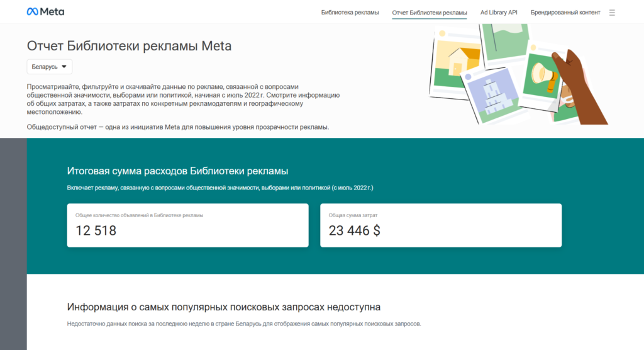This screenshot has width=644, height=350.
Task: Open the Библиотека рекламы tab
Action: (350, 13)
